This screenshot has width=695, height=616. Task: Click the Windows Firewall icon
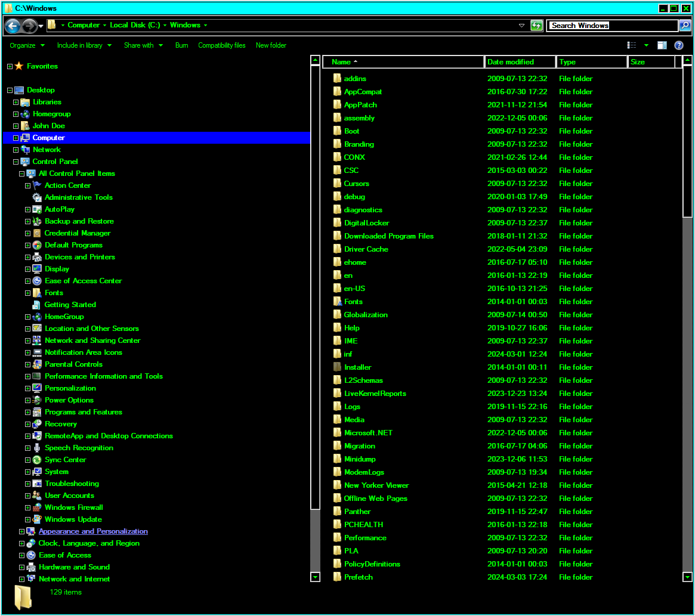[x=37, y=507]
